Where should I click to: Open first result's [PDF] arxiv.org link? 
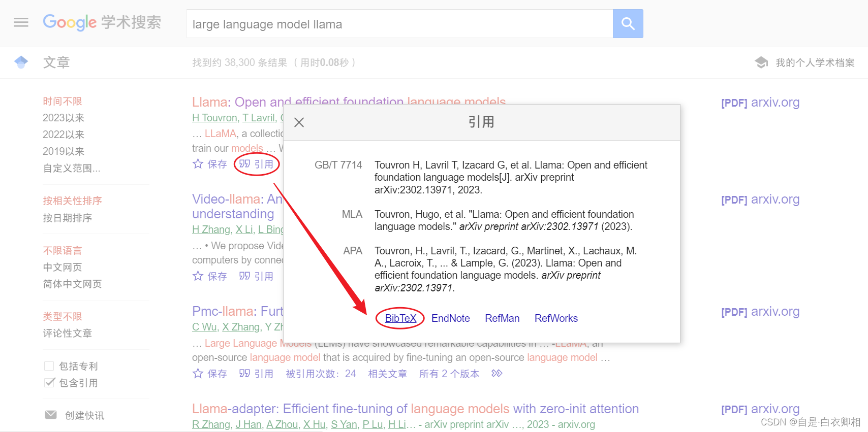[760, 103]
